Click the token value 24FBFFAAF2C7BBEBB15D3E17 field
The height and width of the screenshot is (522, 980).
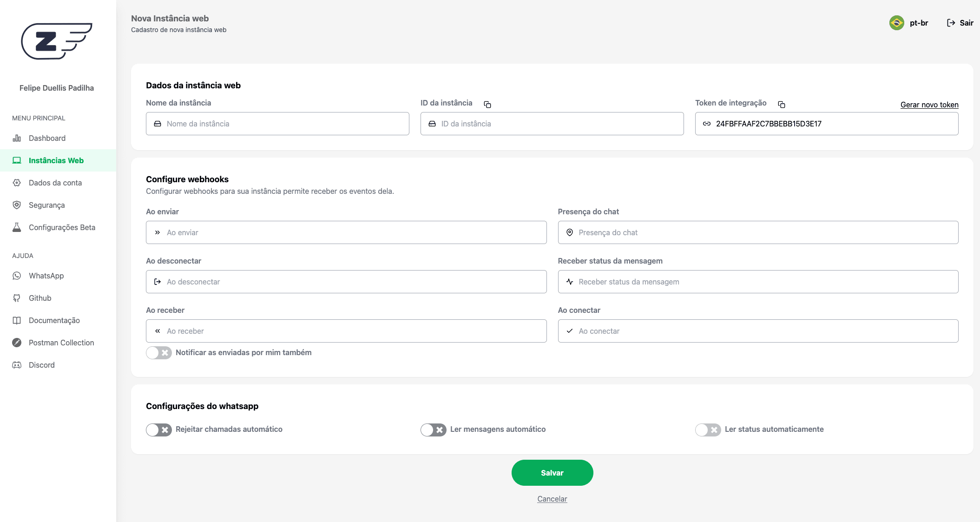[x=827, y=124]
